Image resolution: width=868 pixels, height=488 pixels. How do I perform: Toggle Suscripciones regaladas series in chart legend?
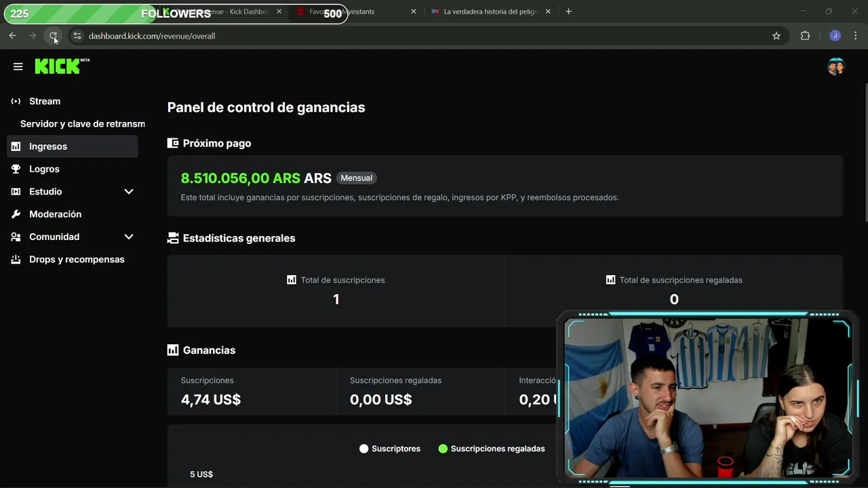coord(492,449)
